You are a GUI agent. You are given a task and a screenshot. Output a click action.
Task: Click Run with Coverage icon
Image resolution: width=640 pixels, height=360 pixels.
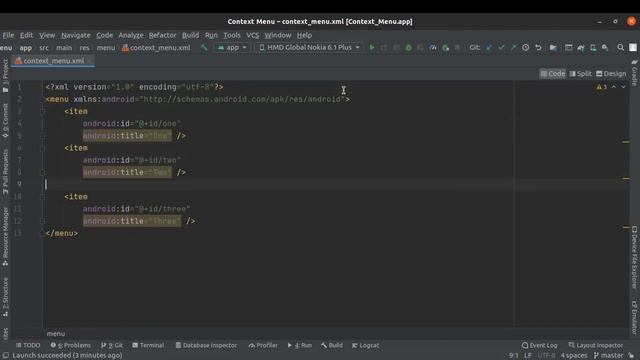coord(421,48)
